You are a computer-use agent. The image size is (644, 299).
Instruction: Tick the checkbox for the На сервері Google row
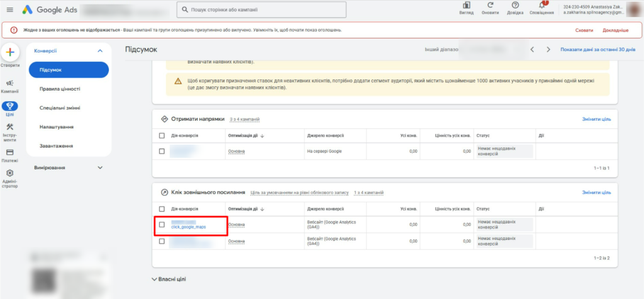162,151
